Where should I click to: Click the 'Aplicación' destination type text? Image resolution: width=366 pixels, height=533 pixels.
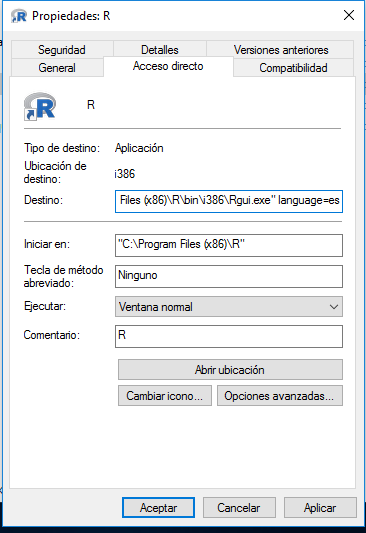[139, 148]
